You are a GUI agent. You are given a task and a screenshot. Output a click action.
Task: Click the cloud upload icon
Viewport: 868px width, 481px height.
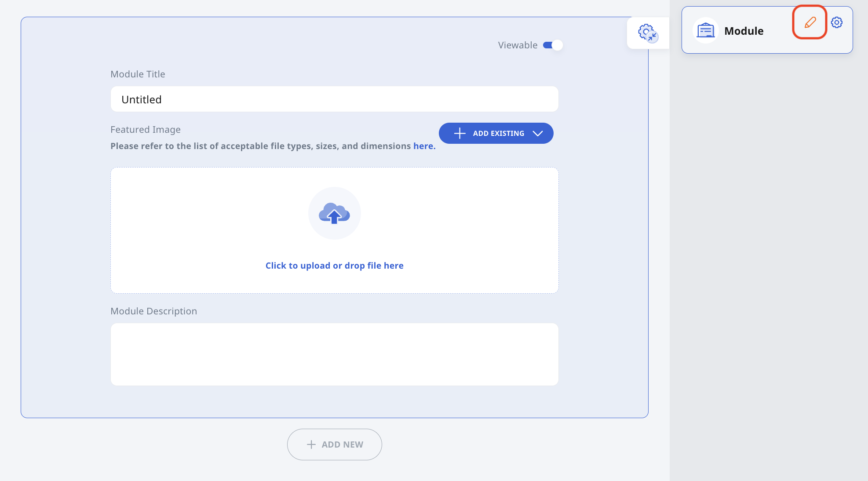coord(334,214)
